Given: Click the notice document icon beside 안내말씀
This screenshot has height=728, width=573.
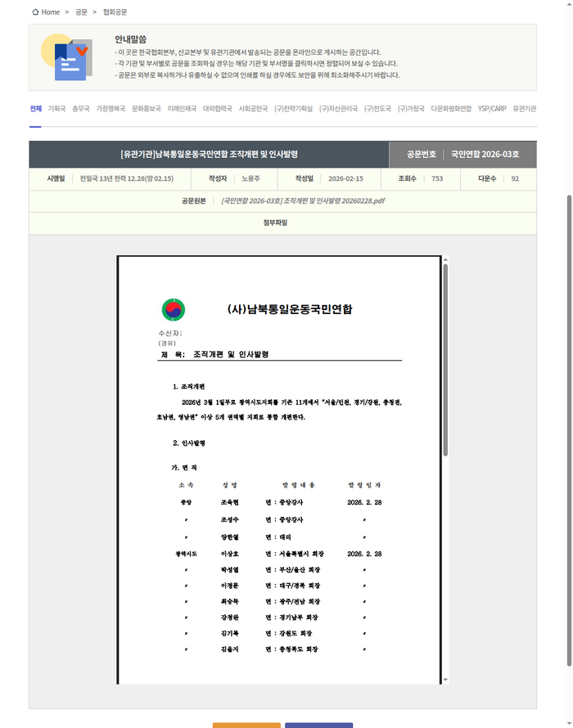Looking at the screenshot, I should 66,57.
